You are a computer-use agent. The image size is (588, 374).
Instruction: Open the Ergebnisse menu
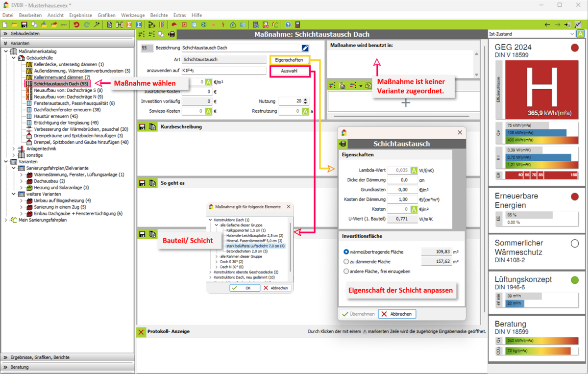point(80,15)
